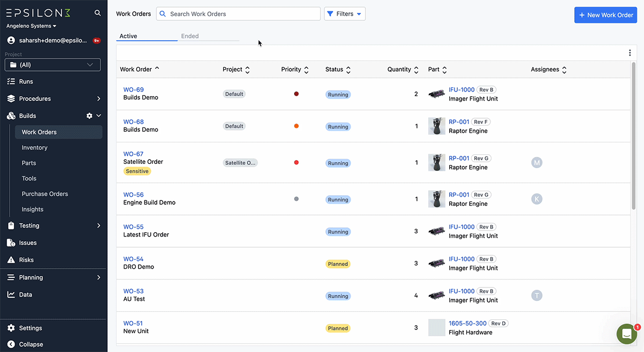Screen dimensions: 644x352
Task: Open the Runs checklist icon
Action: [x=11, y=82]
